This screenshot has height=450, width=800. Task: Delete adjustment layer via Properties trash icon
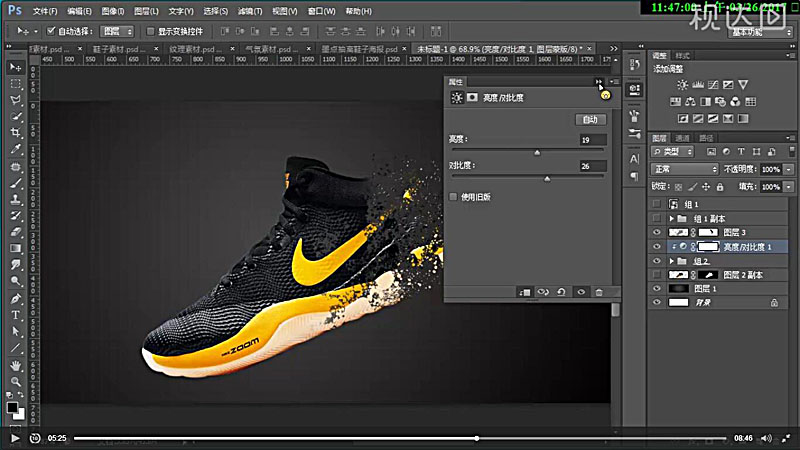click(x=599, y=292)
